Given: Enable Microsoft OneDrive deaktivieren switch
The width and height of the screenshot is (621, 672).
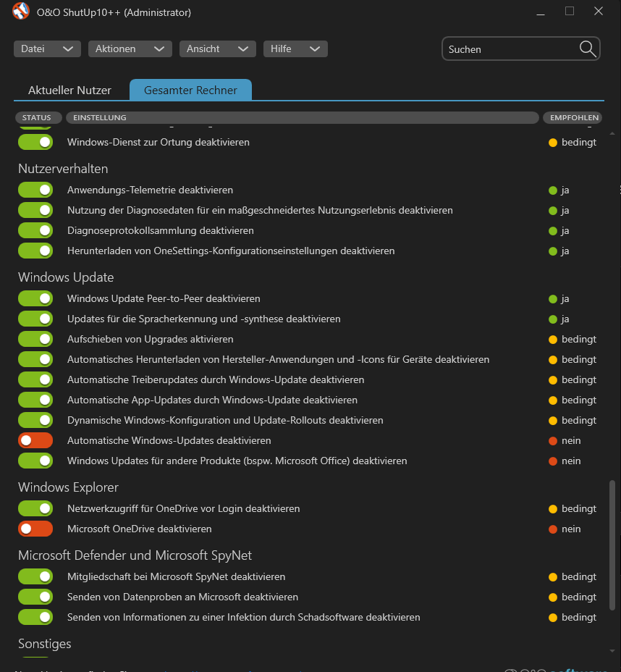Looking at the screenshot, I should click(35, 529).
